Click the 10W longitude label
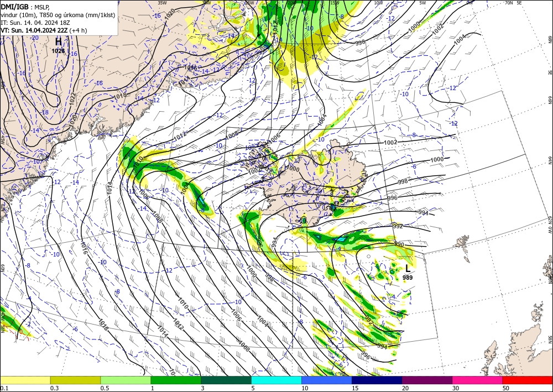The width and height of the screenshot is (553, 392). click(x=378, y=3)
